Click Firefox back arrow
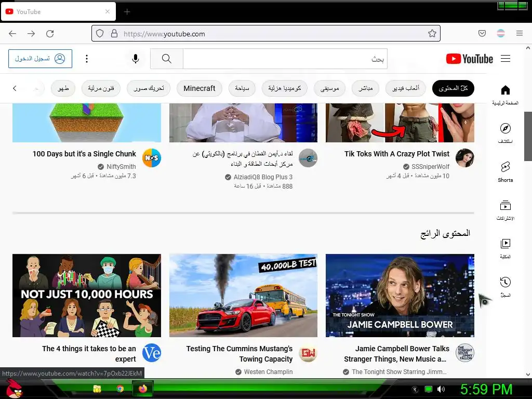This screenshot has height=399, width=532. pos(12,34)
